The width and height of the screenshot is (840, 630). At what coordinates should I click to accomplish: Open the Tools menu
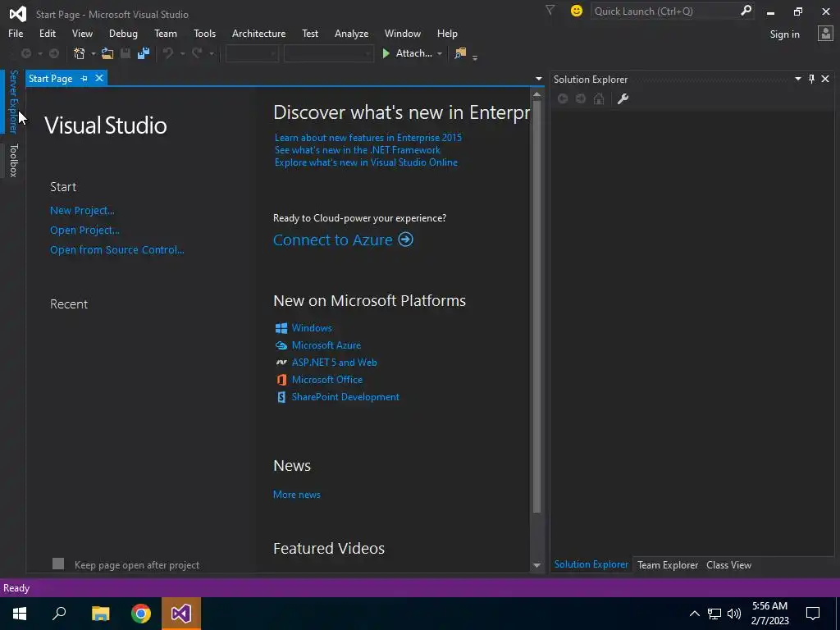[204, 33]
